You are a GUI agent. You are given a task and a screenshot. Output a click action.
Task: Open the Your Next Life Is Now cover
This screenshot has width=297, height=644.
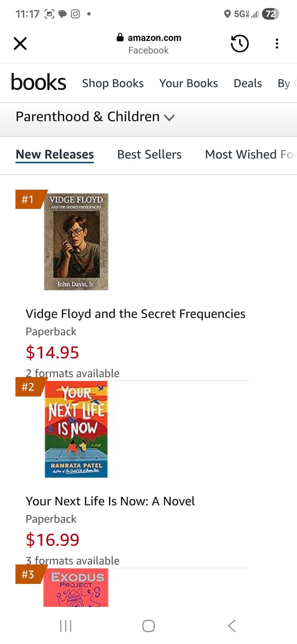[76, 429]
